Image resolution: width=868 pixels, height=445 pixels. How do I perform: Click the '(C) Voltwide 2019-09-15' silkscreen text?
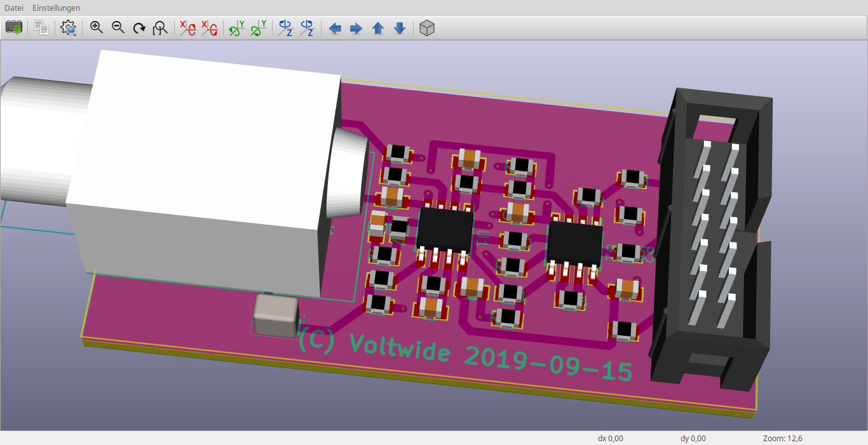tap(465, 355)
